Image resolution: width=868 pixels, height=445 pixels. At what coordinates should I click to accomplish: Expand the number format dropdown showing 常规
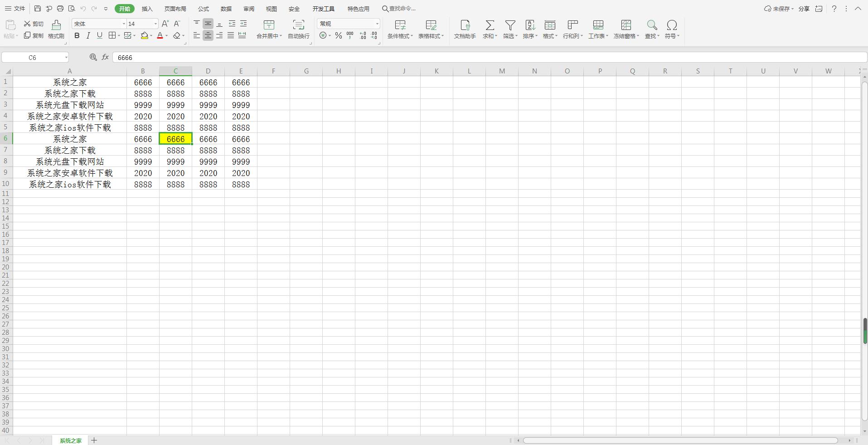coord(377,24)
